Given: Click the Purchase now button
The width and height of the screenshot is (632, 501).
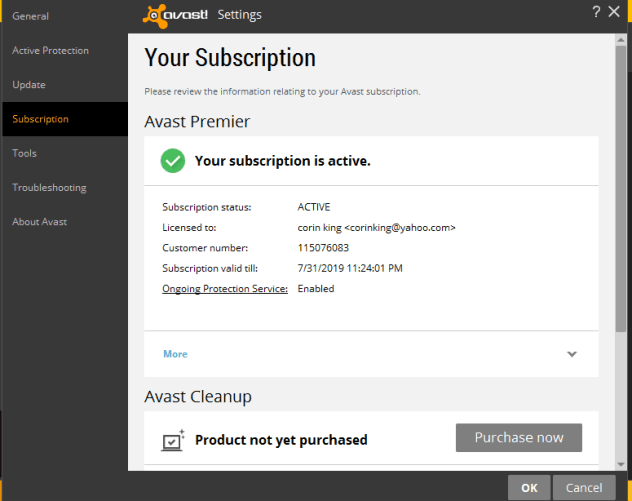Looking at the screenshot, I should point(518,438).
